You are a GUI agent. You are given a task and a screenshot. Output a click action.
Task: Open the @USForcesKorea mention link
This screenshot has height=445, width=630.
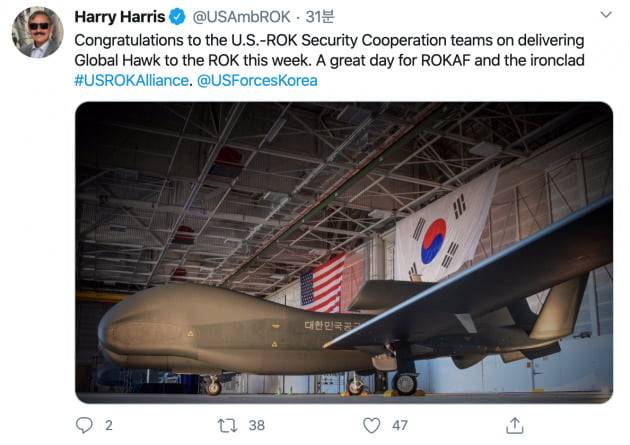click(257, 80)
